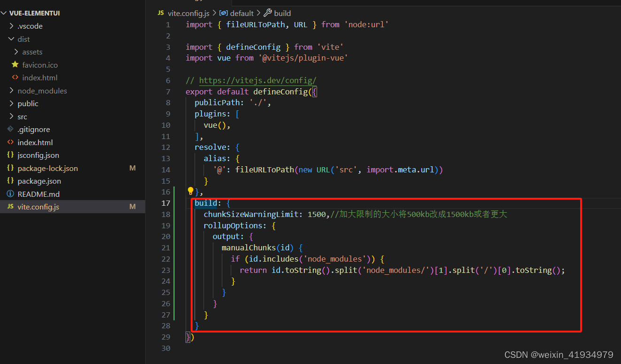Open the vitejs.dev config link on line 6
Screen dimensions: 621x364
coord(257,80)
